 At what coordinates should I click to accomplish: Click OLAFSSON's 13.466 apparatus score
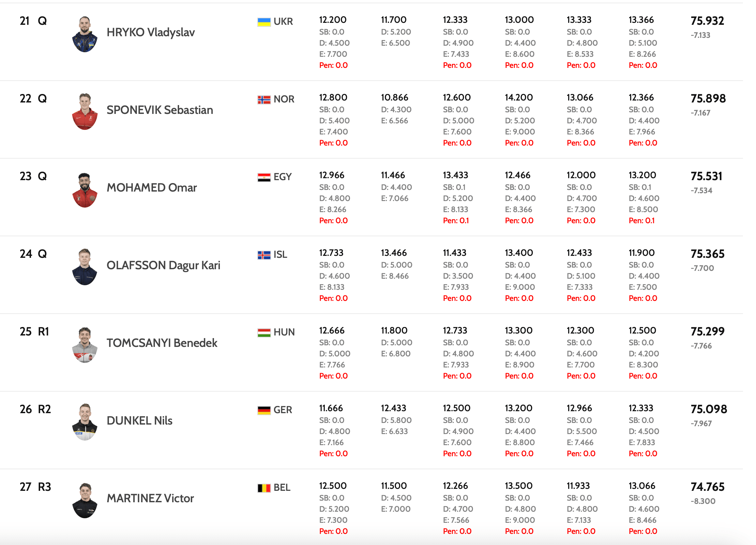click(x=394, y=253)
